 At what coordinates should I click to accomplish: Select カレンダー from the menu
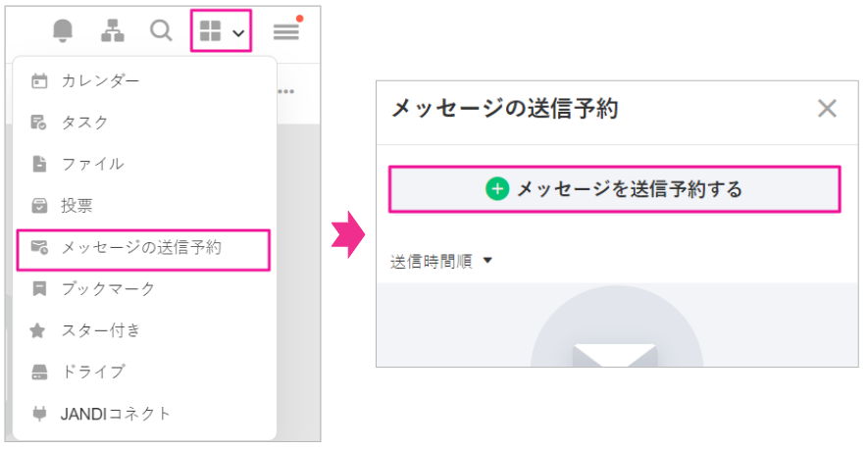pyautogui.click(x=144, y=80)
